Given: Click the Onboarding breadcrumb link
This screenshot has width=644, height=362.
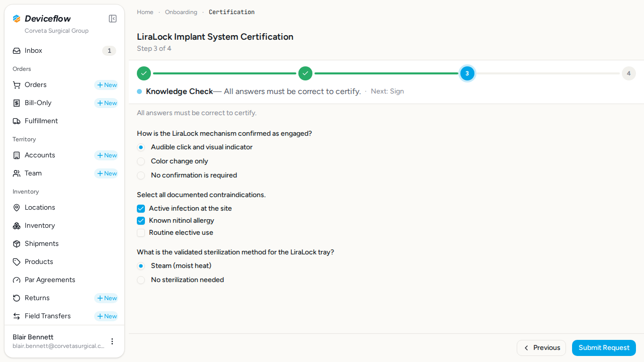Looking at the screenshot, I should pyautogui.click(x=181, y=12).
